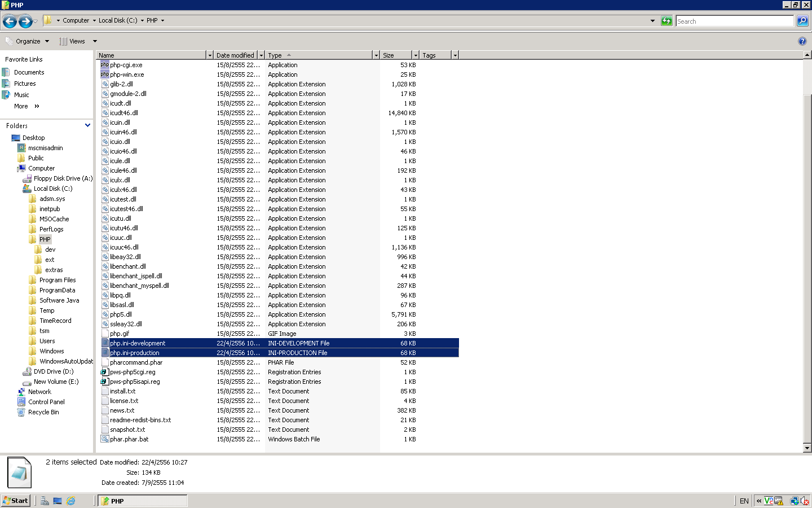
Task: Select the pharcommand.phar file icon
Action: coord(105,362)
